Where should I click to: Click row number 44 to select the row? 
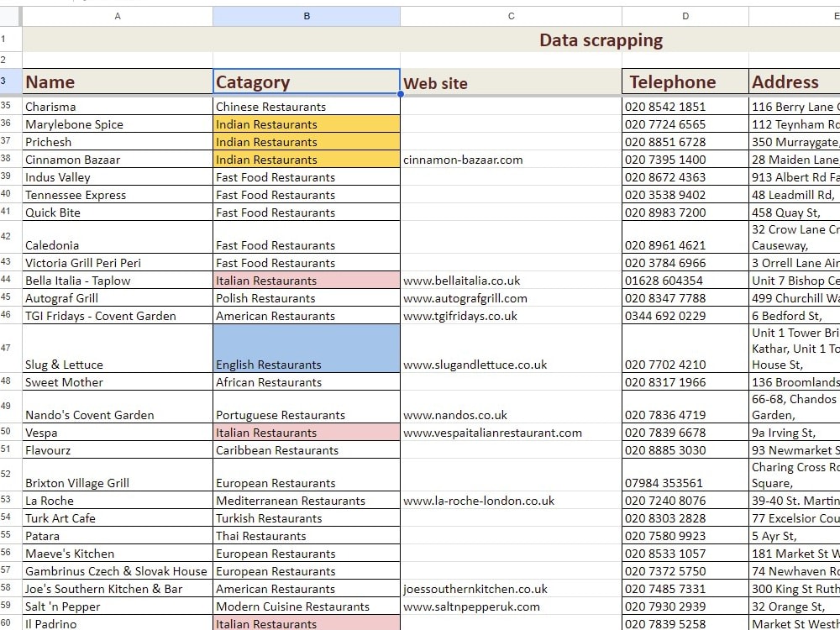tap(11, 280)
